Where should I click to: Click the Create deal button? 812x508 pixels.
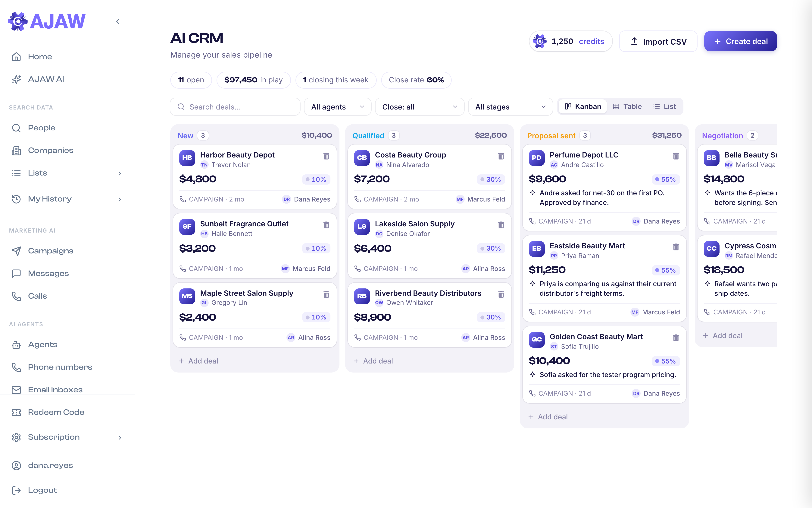pos(740,41)
